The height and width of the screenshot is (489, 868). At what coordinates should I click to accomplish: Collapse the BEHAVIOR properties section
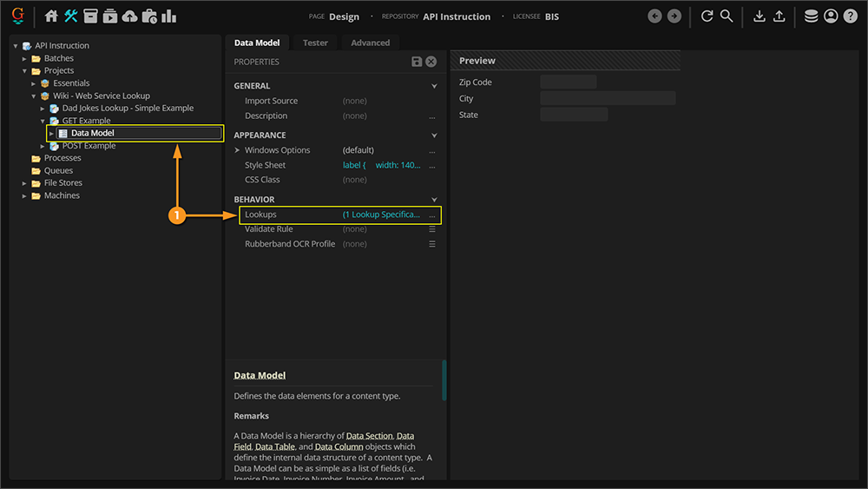point(434,200)
